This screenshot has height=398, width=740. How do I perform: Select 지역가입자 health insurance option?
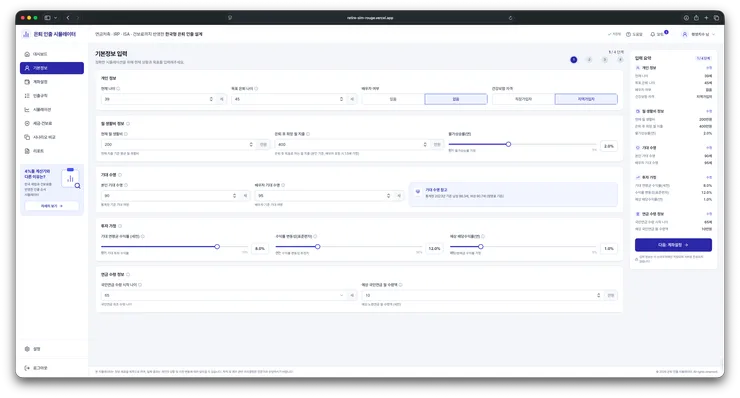[586, 99]
